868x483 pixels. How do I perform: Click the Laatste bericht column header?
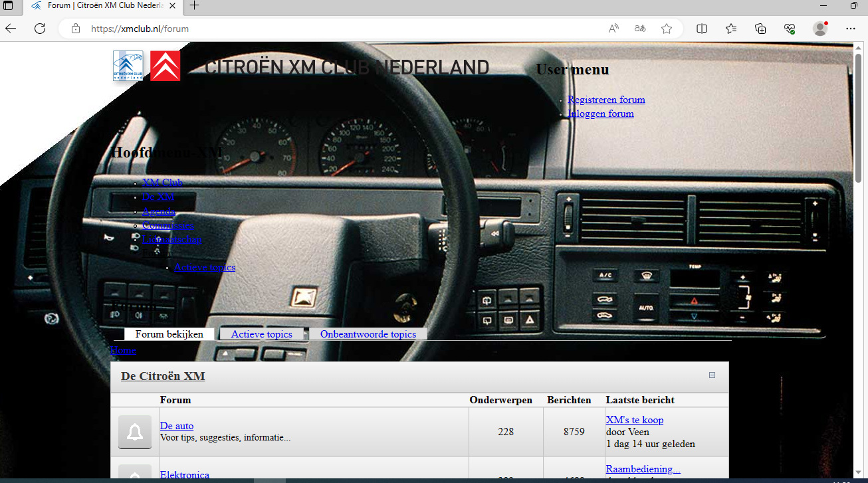click(640, 400)
